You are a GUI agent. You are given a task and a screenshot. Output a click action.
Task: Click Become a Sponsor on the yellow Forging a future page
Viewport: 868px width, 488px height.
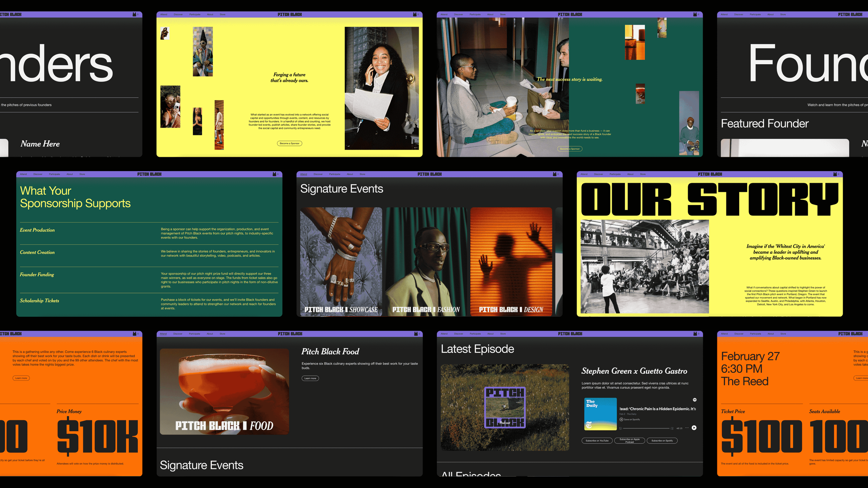[x=290, y=143]
